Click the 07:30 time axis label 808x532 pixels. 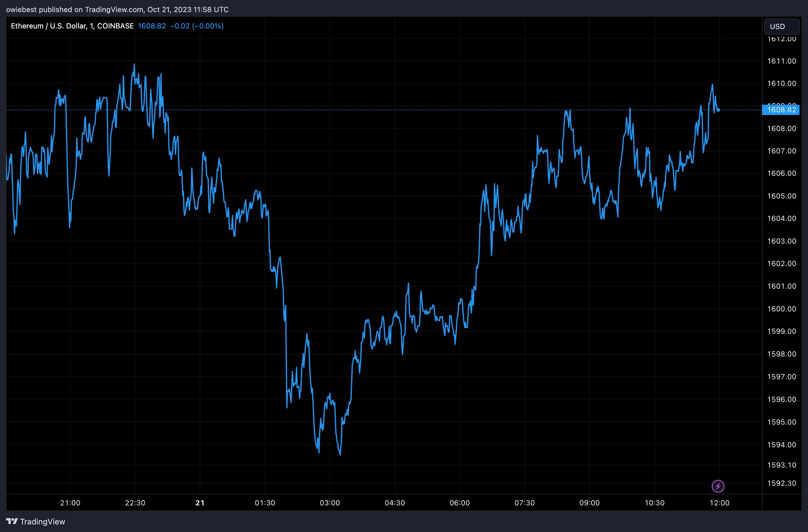524,503
